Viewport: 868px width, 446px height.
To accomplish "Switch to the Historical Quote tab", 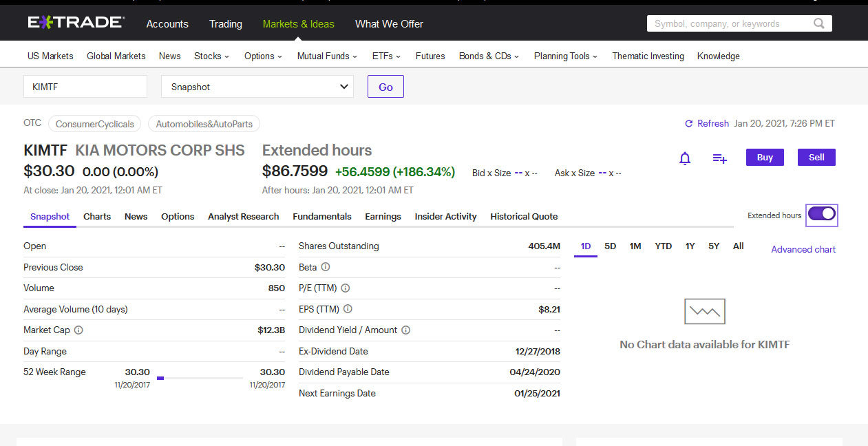I will 524,216.
